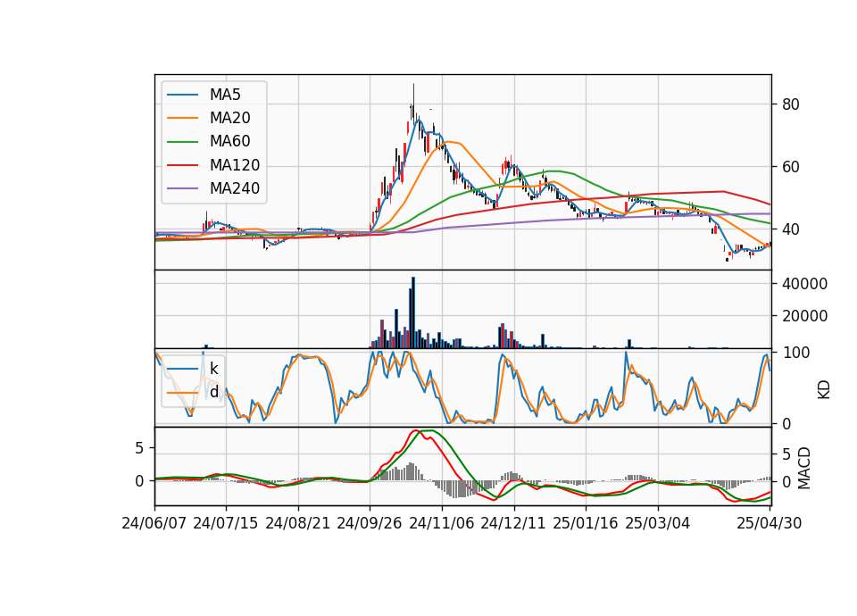
Task: Click the MACD axis title
Action: [x=803, y=468]
